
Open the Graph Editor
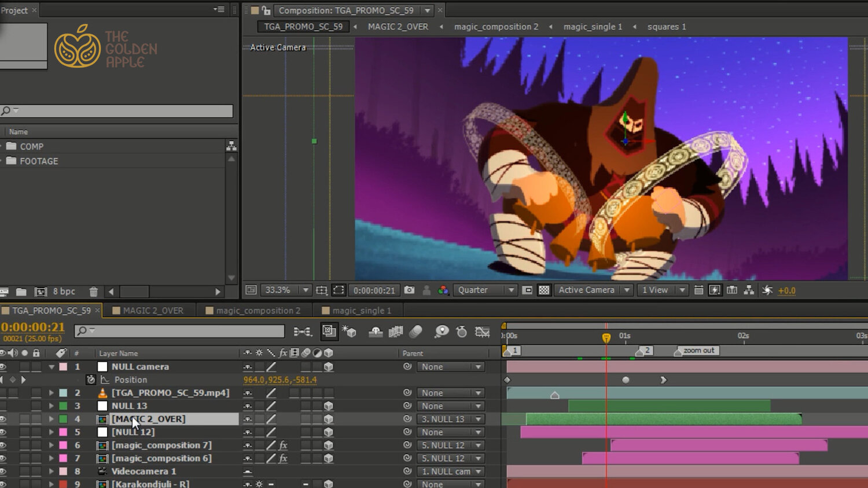[x=482, y=331]
